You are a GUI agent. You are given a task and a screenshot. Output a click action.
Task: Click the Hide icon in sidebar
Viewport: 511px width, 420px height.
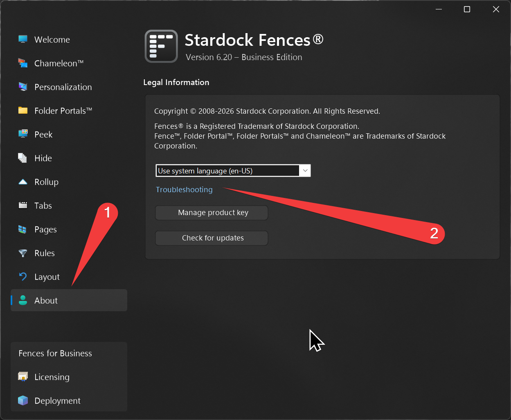tap(23, 158)
